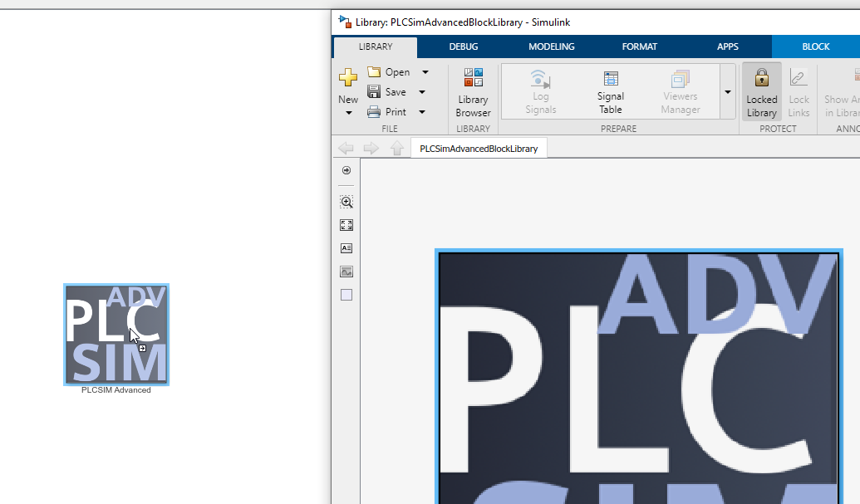Click the navigate Forward arrow
The image size is (860, 504).
(371, 148)
